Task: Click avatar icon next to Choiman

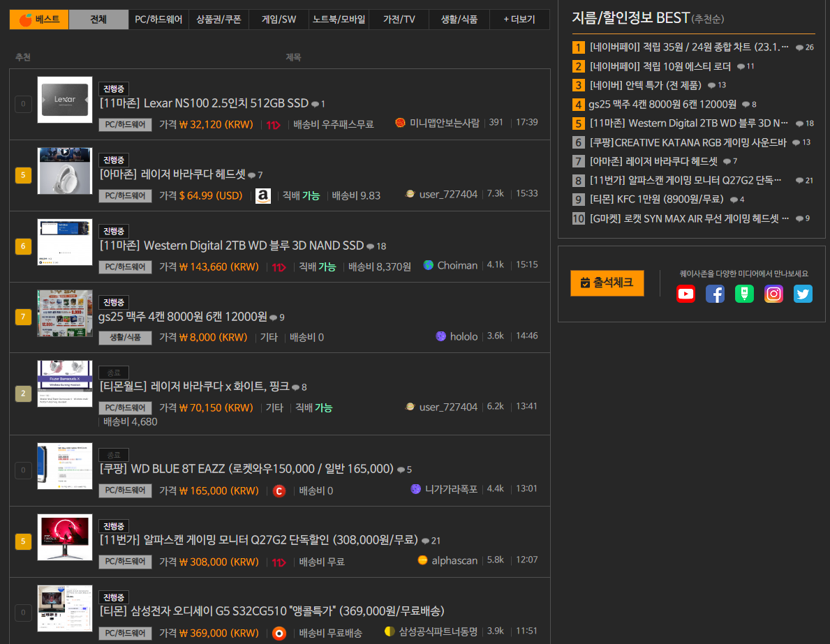Action: (428, 265)
